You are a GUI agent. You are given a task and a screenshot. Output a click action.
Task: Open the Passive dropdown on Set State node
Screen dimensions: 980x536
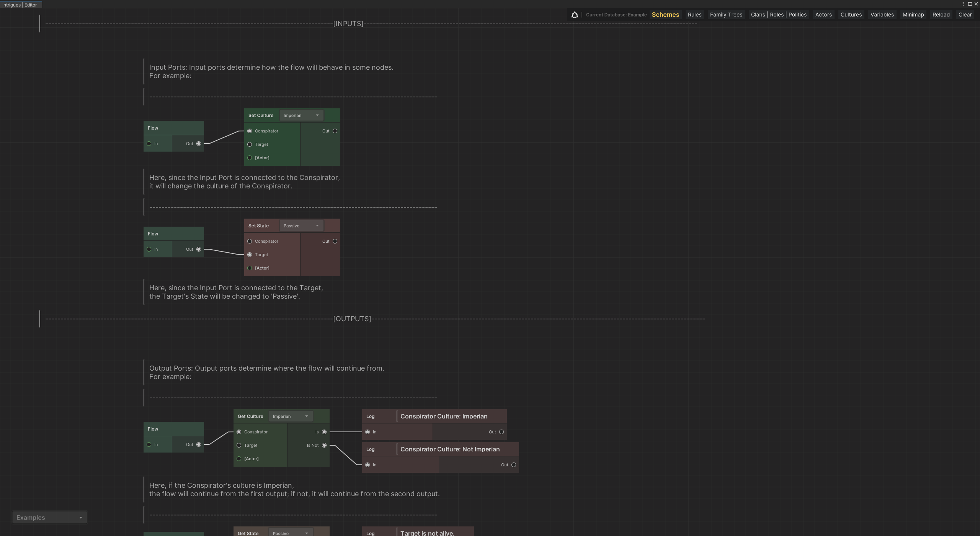click(301, 226)
